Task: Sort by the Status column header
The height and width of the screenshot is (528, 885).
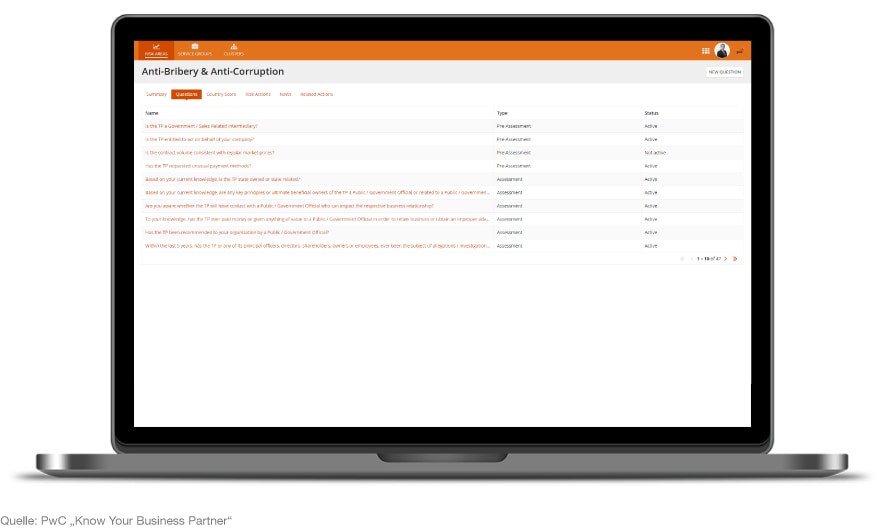Action: pyautogui.click(x=651, y=113)
